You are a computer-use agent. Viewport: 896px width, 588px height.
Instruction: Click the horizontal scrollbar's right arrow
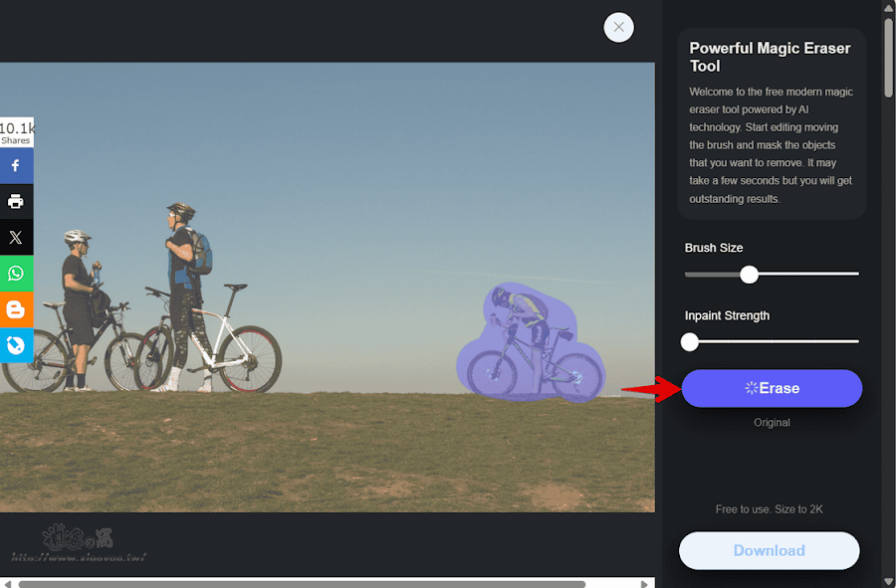644,584
